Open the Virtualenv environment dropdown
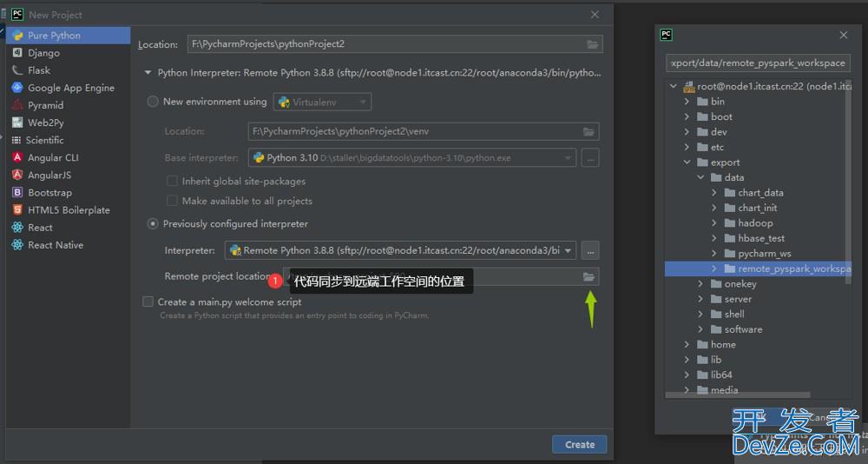The width and height of the screenshot is (868, 464). (x=322, y=102)
